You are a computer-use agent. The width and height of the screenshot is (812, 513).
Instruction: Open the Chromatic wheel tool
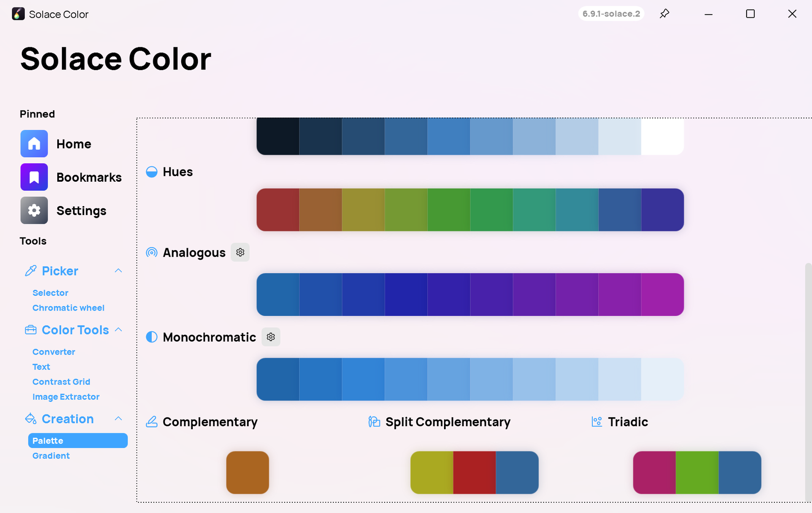coord(69,308)
